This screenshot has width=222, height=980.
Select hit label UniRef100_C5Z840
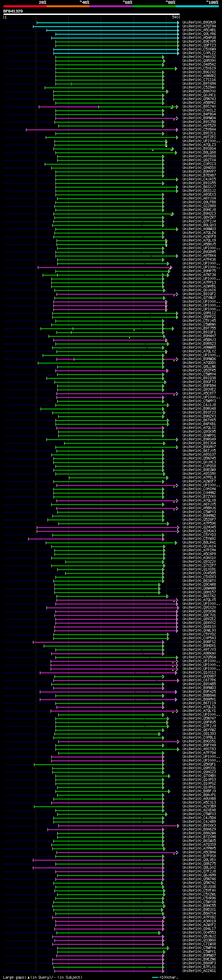(x=199, y=88)
